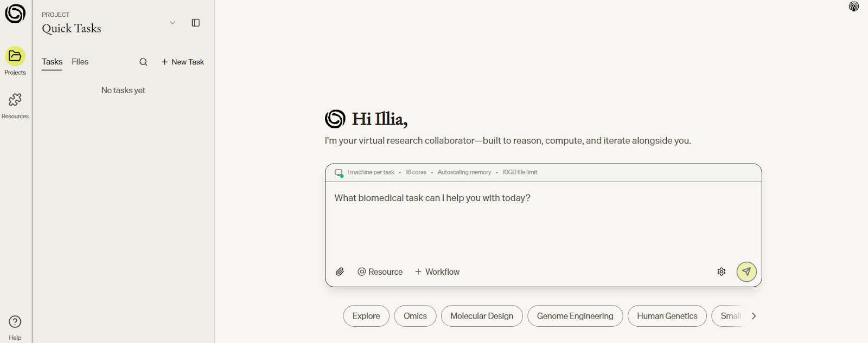Send the message with paper-plane button
The width and height of the screenshot is (868, 343).
(746, 272)
